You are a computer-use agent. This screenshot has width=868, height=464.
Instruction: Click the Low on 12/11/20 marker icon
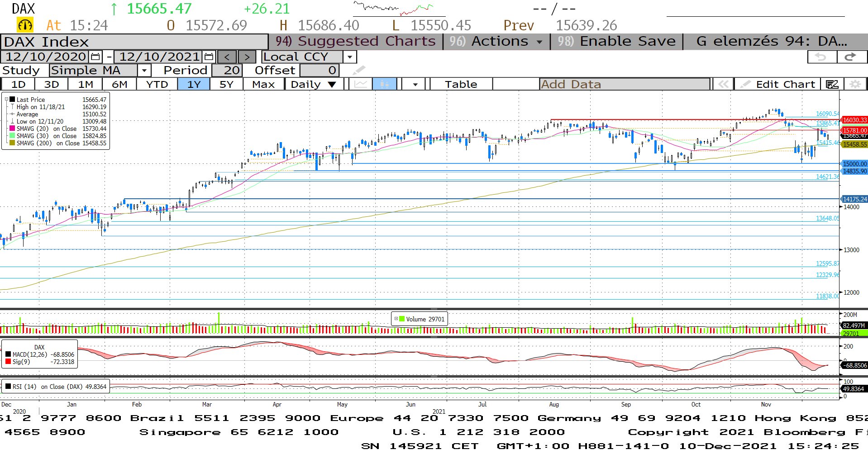click(x=12, y=121)
